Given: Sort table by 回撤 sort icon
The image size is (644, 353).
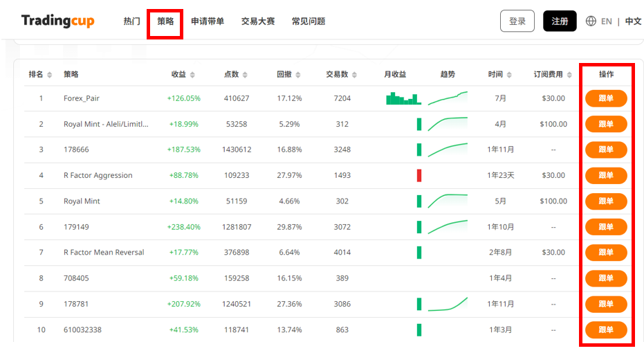Looking at the screenshot, I should pos(297,75).
